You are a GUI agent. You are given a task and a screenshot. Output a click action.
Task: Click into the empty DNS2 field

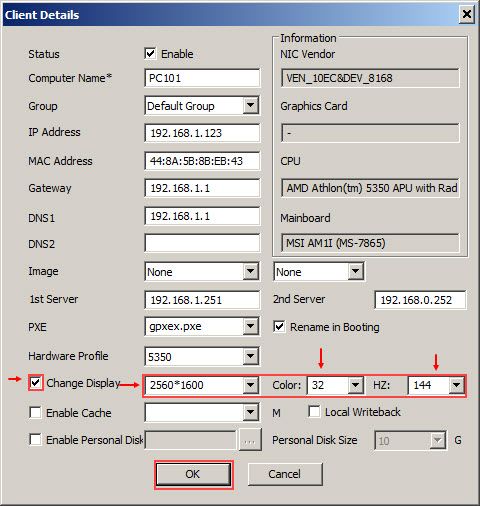point(202,243)
